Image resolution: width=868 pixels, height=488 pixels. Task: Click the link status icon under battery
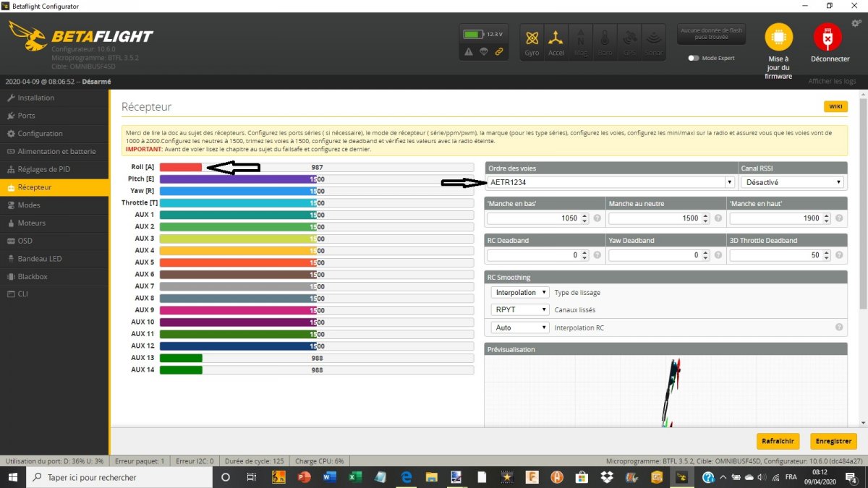pyautogui.click(x=499, y=51)
